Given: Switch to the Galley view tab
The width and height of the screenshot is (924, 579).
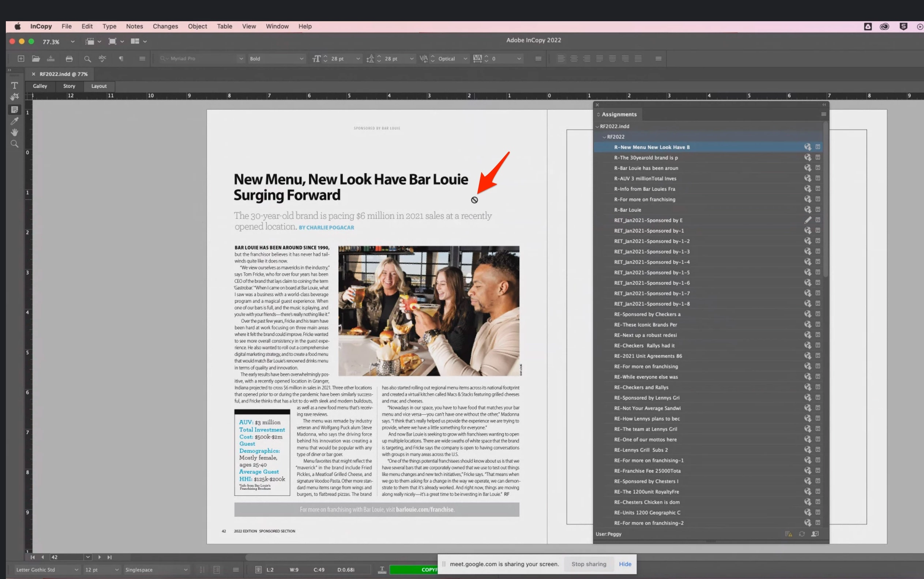Looking at the screenshot, I should (40, 86).
